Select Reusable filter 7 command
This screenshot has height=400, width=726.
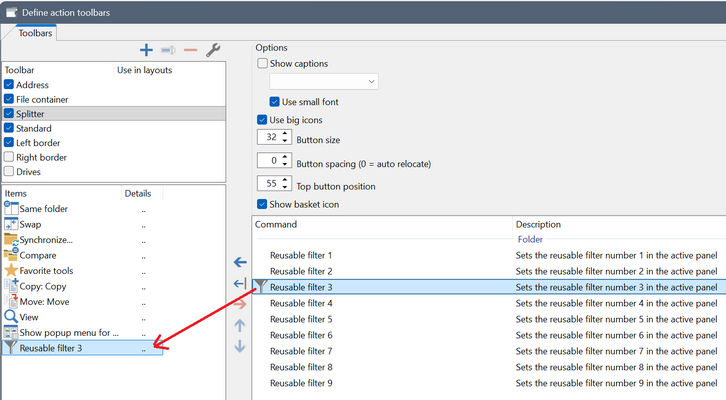[x=301, y=351]
